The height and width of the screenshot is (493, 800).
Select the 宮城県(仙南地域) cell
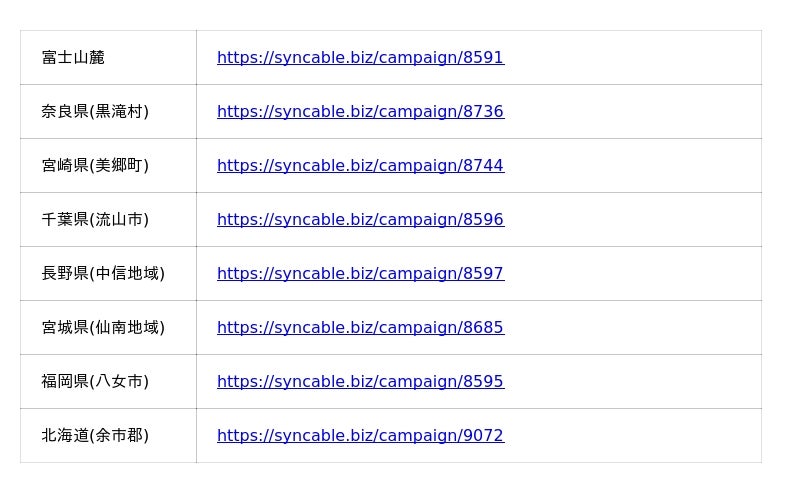pyautogui.click(x=103, y=328)
